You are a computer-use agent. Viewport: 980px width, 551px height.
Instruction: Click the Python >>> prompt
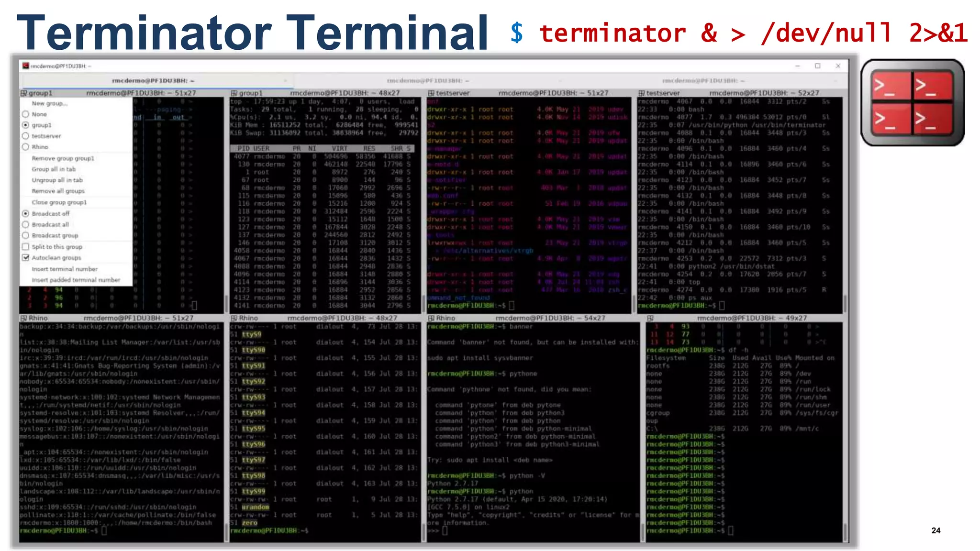tap(433, 530)
